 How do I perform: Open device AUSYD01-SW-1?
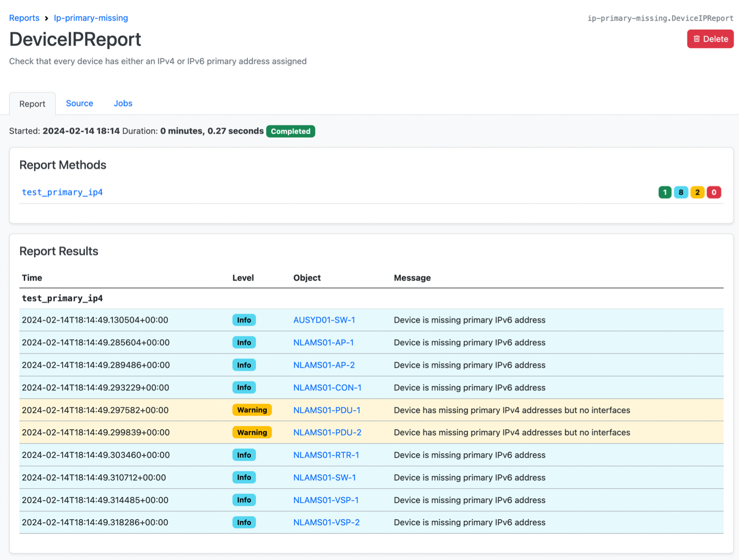coord(324,319)
